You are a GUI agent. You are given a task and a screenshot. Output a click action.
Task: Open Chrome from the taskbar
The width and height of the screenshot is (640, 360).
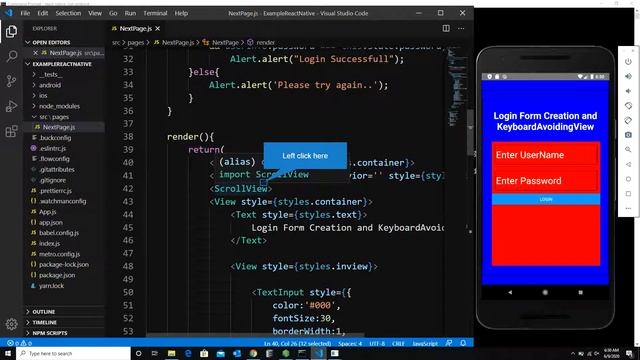253,353
